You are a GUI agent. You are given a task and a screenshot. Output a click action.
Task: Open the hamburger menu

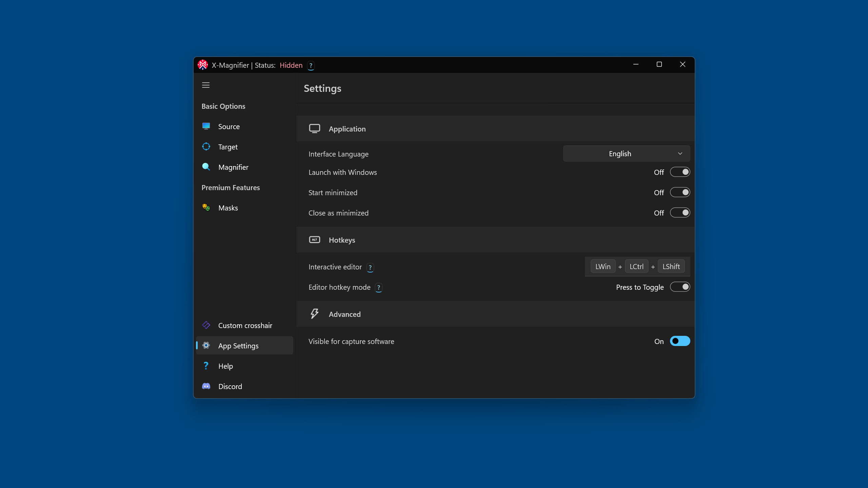[206, 85]
